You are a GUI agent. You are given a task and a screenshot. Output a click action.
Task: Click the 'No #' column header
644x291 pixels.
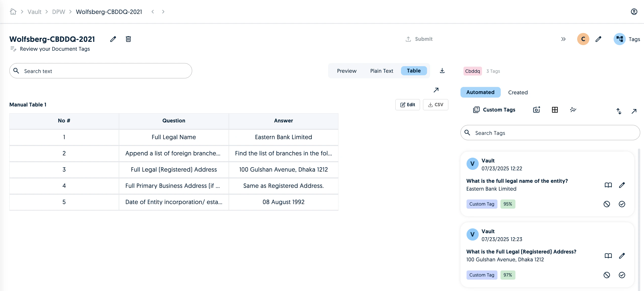coord(64,121)
